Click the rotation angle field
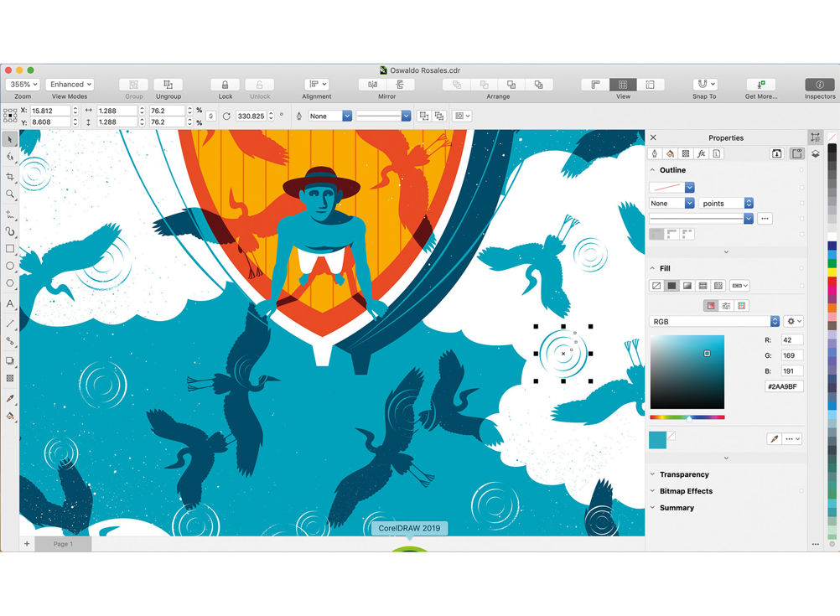 pyautogui.click(x=251, y=116)
